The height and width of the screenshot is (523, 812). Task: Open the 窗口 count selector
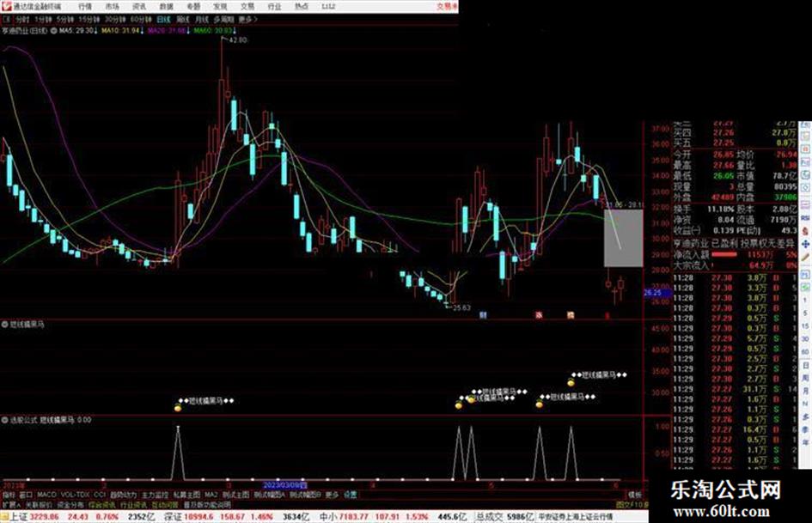pyautogui.click(x=26, y=495)
